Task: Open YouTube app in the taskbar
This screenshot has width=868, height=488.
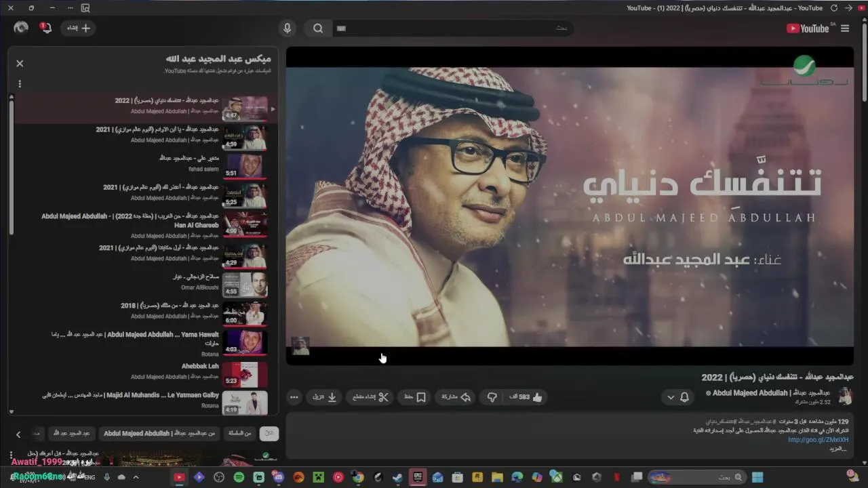Action: (x=179, y=477)
